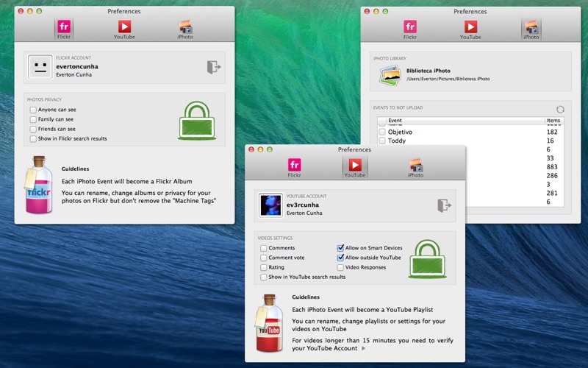
Task: Click the item count 883 in events list
Action: tap(552, 167)
